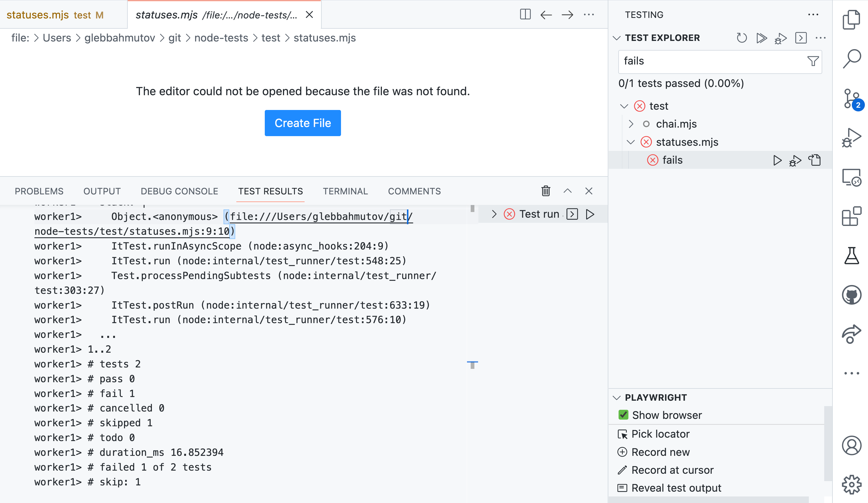Open the Testing flask icon in activity bar
This screenshot has width=868, height=503.
pos(852,255)
